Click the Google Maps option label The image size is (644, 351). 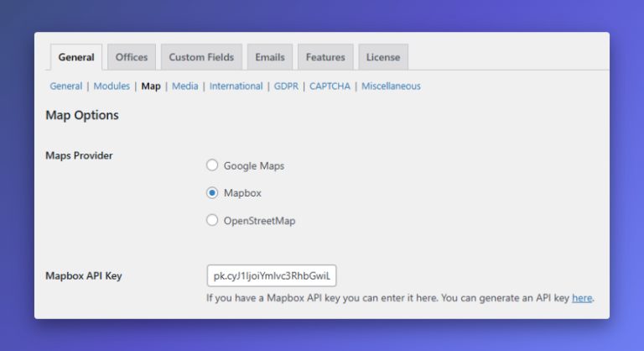254,165
